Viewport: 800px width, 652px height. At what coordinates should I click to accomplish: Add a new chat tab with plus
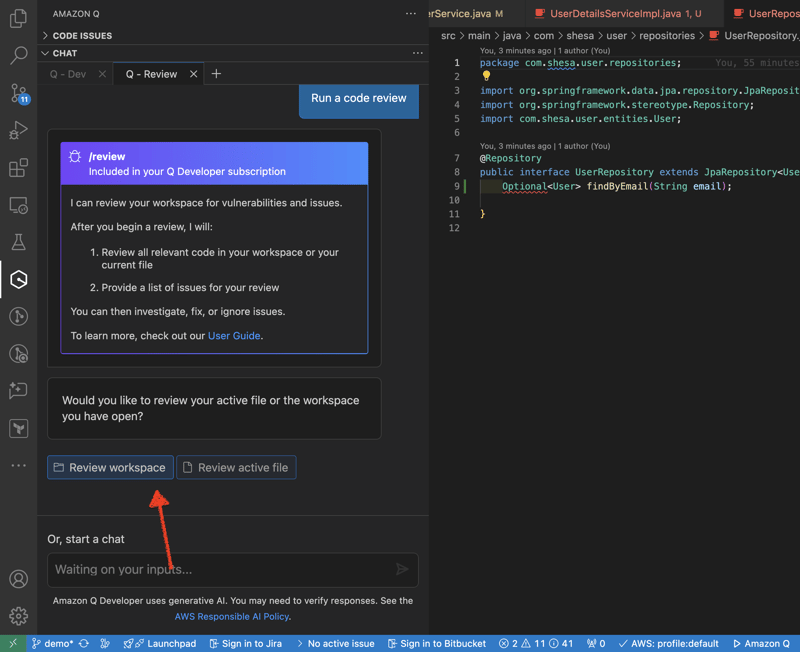(x=216, y=74)
